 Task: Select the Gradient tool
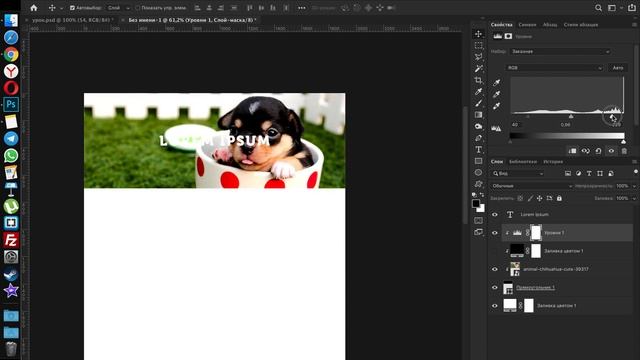coord(478,115)
